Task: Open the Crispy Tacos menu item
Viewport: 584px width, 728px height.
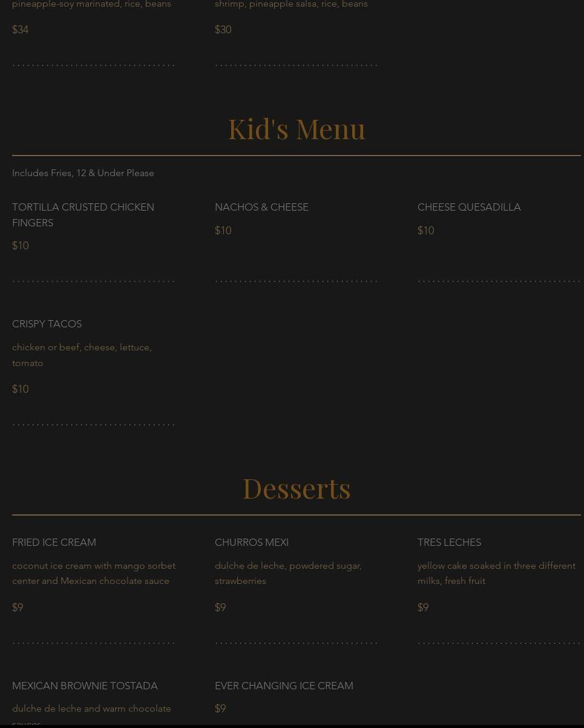Action: pos(47,324)
